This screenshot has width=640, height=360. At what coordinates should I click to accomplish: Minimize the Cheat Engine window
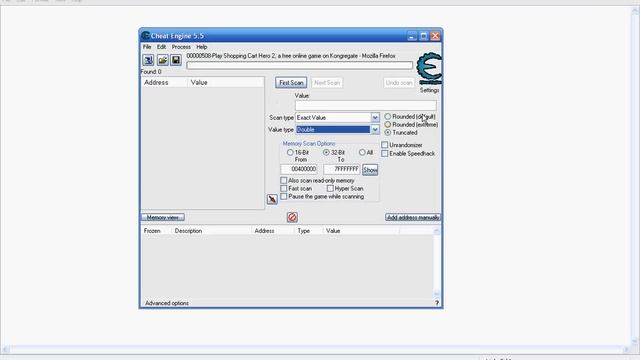coord(412,36)
